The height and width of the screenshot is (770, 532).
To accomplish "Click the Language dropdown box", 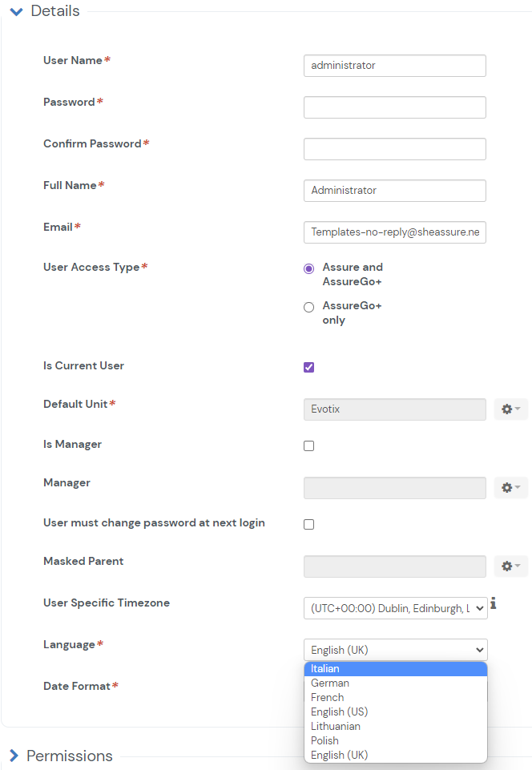I will coord(395,650).
